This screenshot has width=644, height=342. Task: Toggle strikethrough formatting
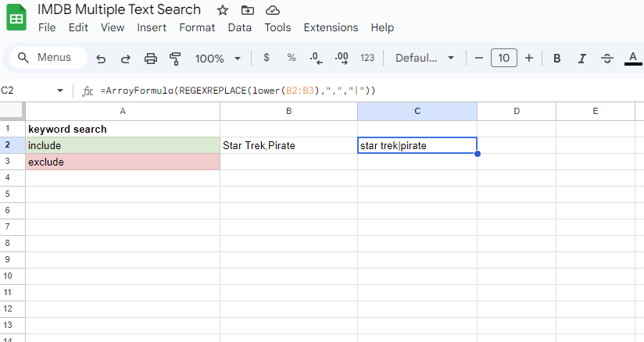pos(607,59)
